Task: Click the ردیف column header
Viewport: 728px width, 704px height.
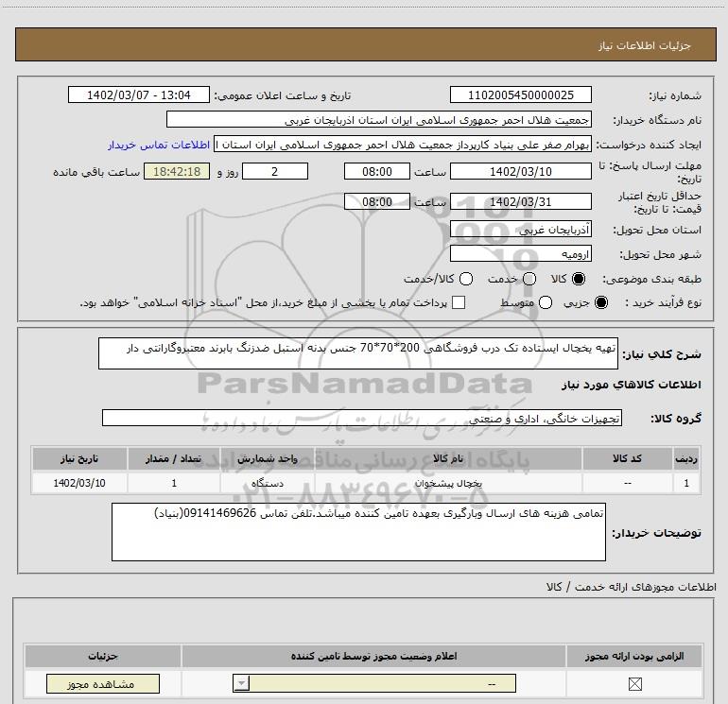Action: coord(686,458)
